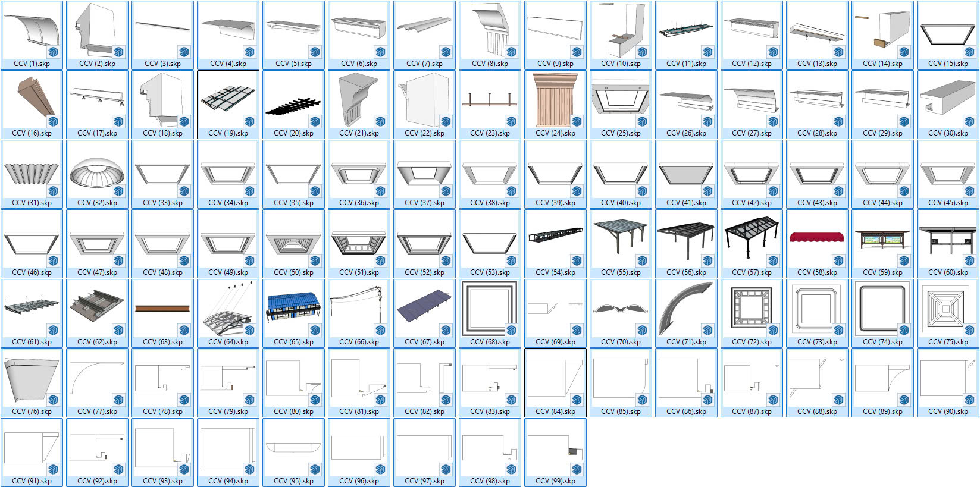The height and width of the screenshot is (487, 980).
Task: Click the SketchUp badge icon on CCV (15).skp
Action: pos(969,52)
